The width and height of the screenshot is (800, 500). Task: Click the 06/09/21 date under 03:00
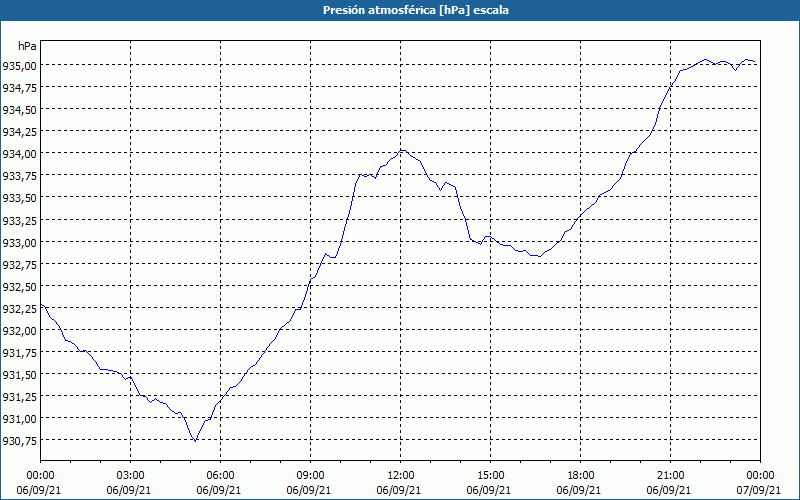[x=129, y=490]
